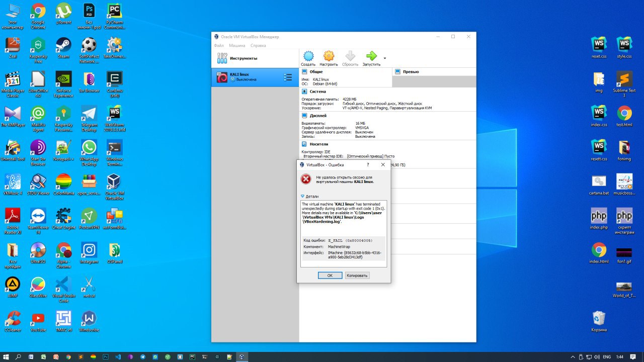Select the index.php file on desktop
The width and height of the screenshot is (644, 362).
[599, 219]
